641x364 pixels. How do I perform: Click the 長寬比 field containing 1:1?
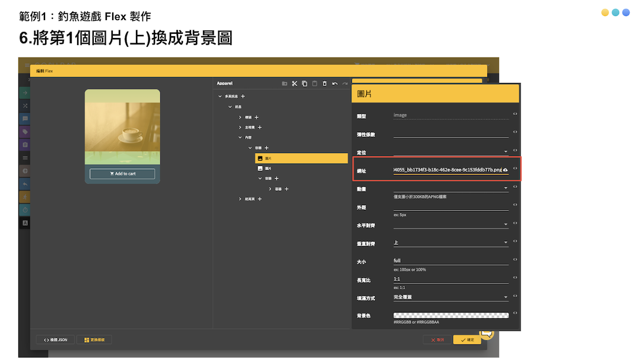pyautogui.click(x=451, y=279)
